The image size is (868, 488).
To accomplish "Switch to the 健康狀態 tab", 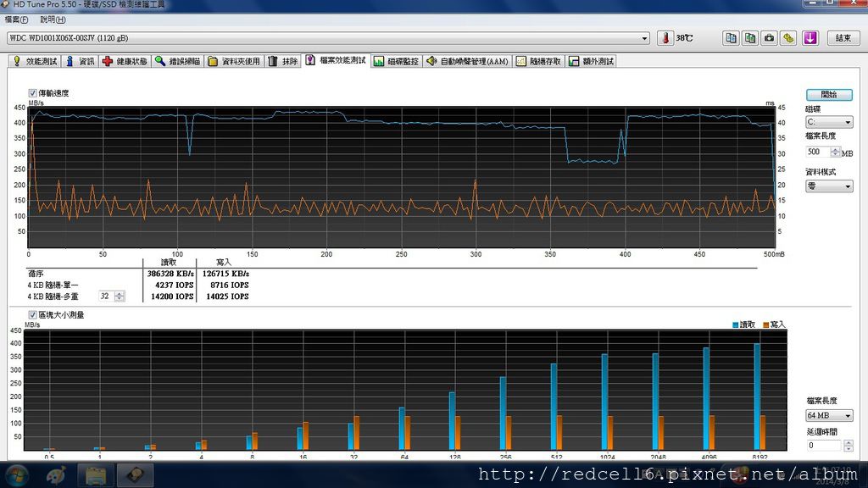I will pyautogui.click(x=125, y=61).
